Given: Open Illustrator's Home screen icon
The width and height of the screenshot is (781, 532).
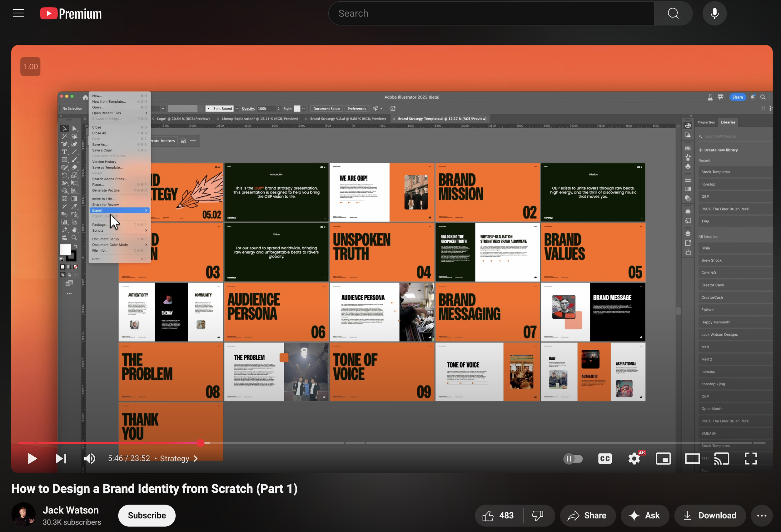Looking at the screenshot, I should (85, 97).
